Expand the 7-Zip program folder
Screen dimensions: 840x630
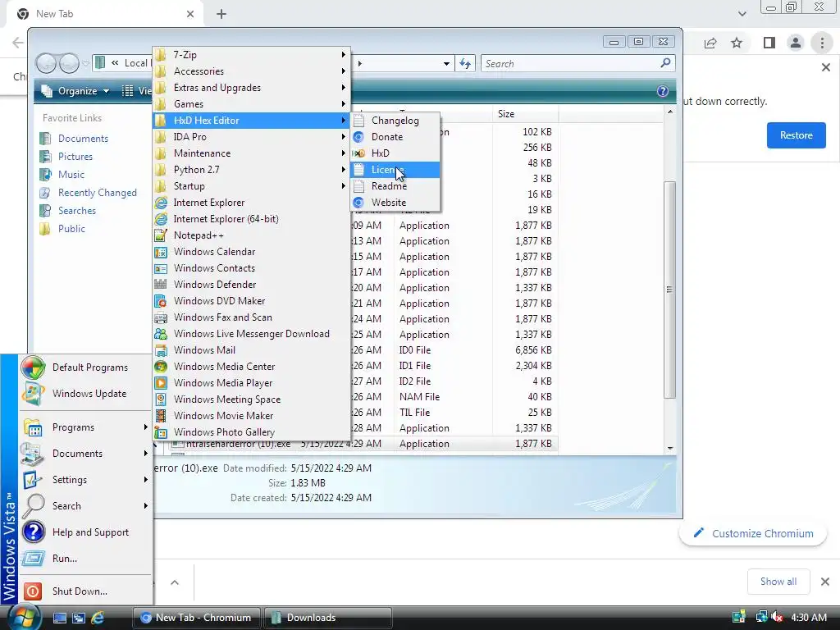[252, 55]
